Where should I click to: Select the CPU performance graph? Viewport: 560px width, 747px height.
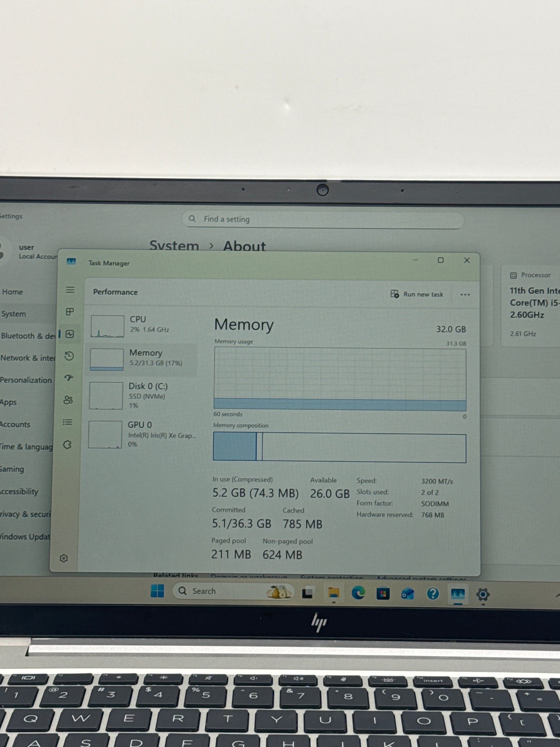click(x=108, y=326)
